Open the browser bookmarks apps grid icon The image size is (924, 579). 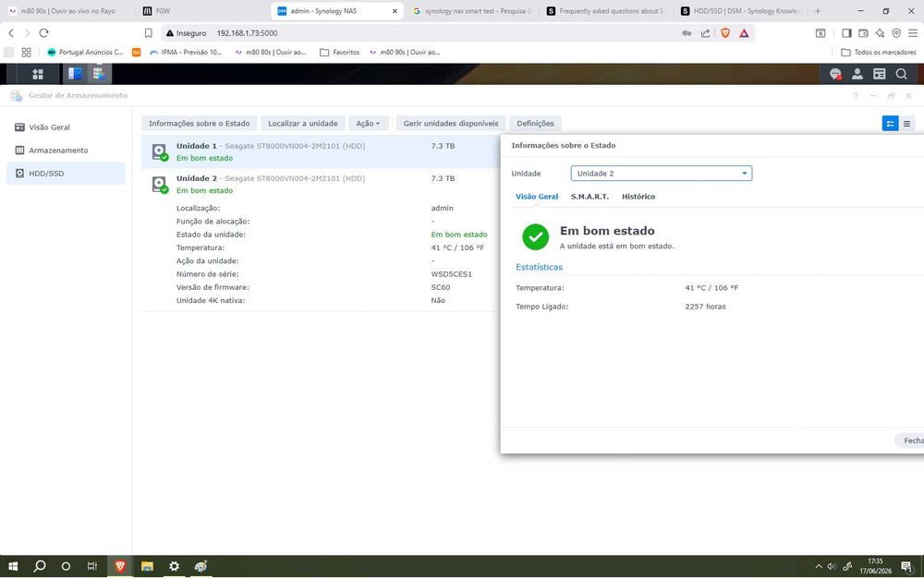26,52
